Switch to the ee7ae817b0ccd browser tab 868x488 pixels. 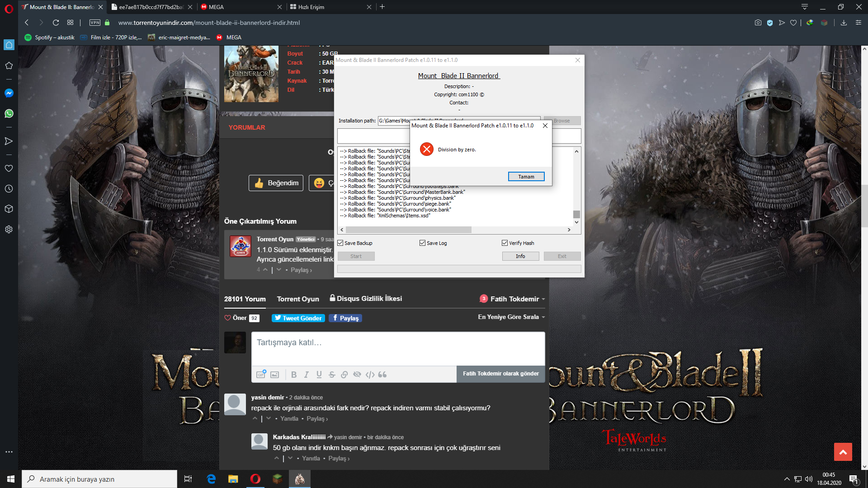click(x=152, y=7)
